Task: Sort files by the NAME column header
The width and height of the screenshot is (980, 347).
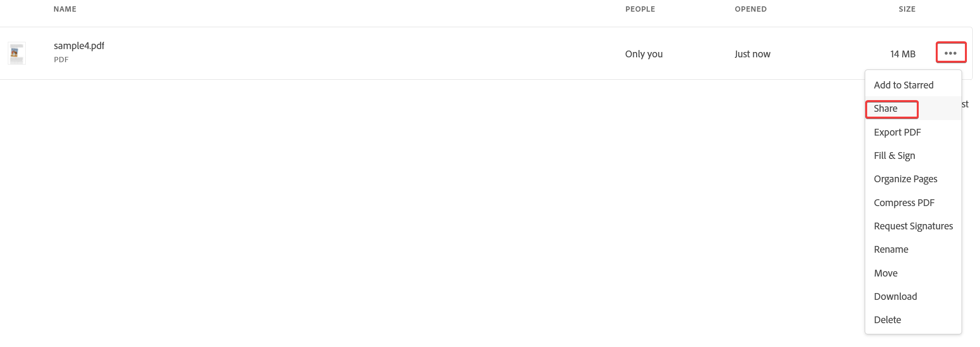Action: [x=65, y=9]
